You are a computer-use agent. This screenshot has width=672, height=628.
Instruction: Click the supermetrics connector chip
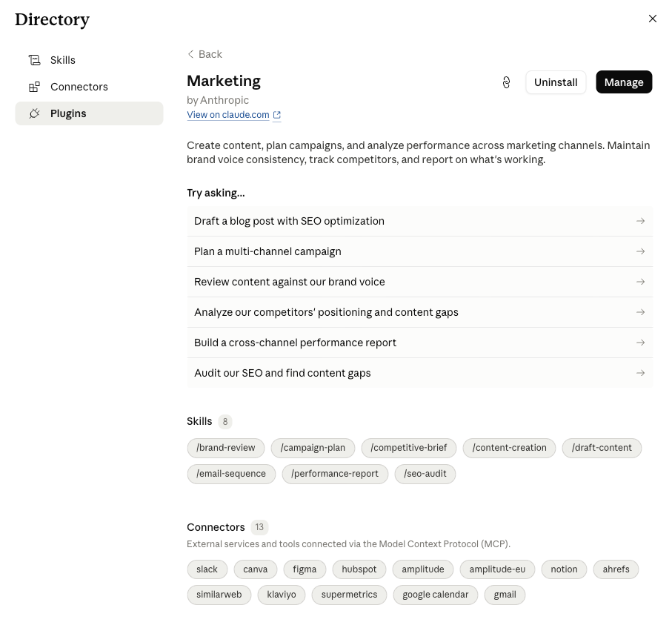349,595
